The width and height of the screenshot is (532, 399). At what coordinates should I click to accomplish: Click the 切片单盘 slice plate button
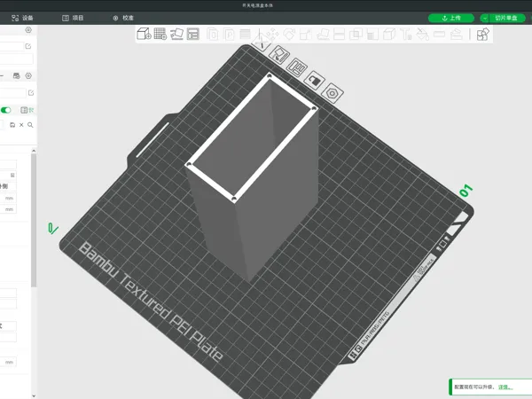click(x=507, y=18)
